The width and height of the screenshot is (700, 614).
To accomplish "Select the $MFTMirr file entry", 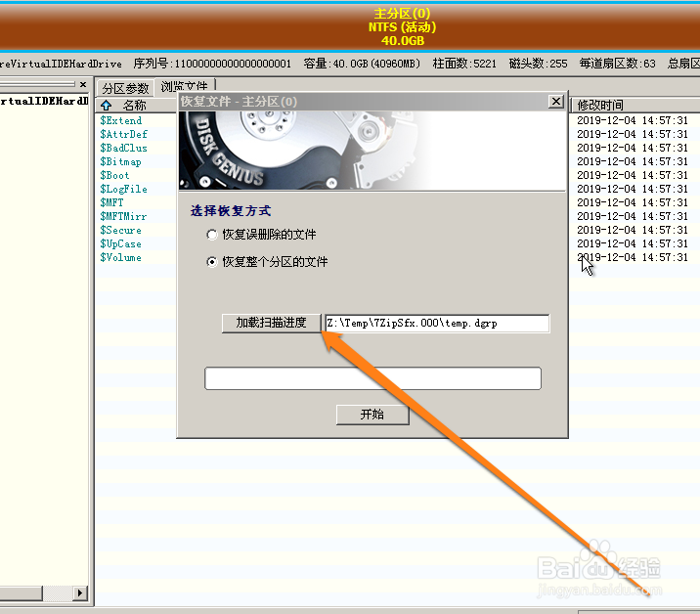I will click(123, 217).
